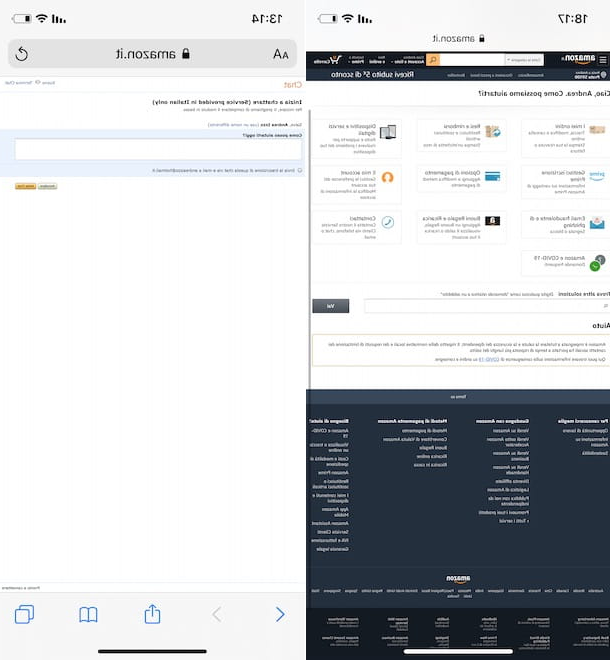Viewport: 610px width, 660px height.
Task: Open the Safari tabs overview icon
Action: coord(24,614)
